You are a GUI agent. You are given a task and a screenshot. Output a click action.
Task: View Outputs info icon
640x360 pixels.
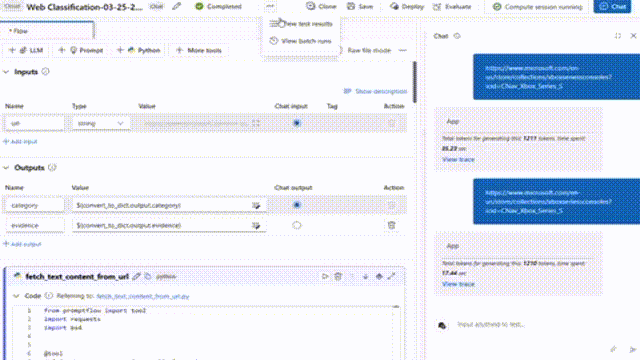52,167
